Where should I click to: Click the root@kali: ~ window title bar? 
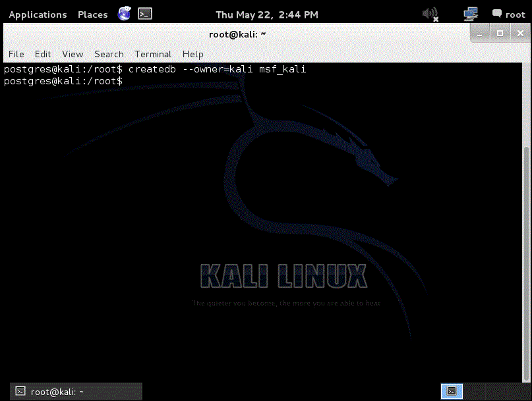237,34
